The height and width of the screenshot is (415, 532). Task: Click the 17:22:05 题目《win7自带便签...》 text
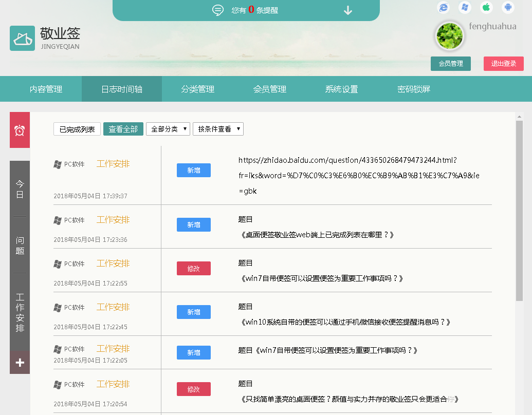(328, 351)
